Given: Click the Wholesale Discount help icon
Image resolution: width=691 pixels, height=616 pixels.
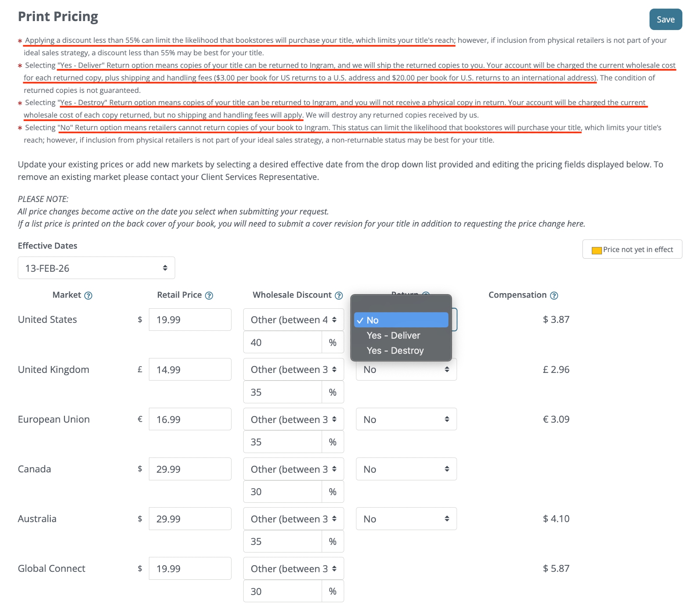Looking at the screenshot, I should [x=339, y=296].
